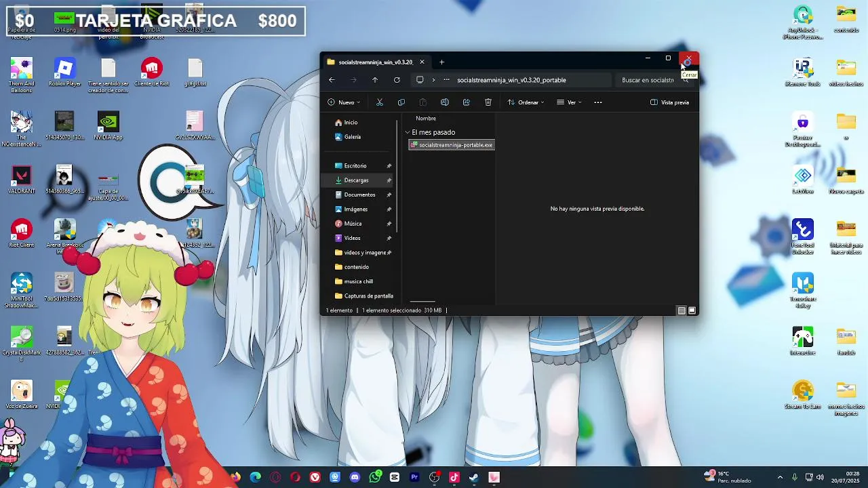Select the LetsView desktop icon
The width and height of the screenshot is (868, 488).
point(803,180)
